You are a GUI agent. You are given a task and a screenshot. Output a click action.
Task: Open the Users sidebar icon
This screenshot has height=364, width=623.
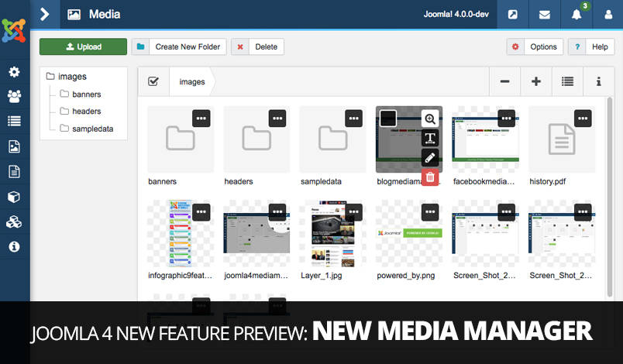click(14, 96)
